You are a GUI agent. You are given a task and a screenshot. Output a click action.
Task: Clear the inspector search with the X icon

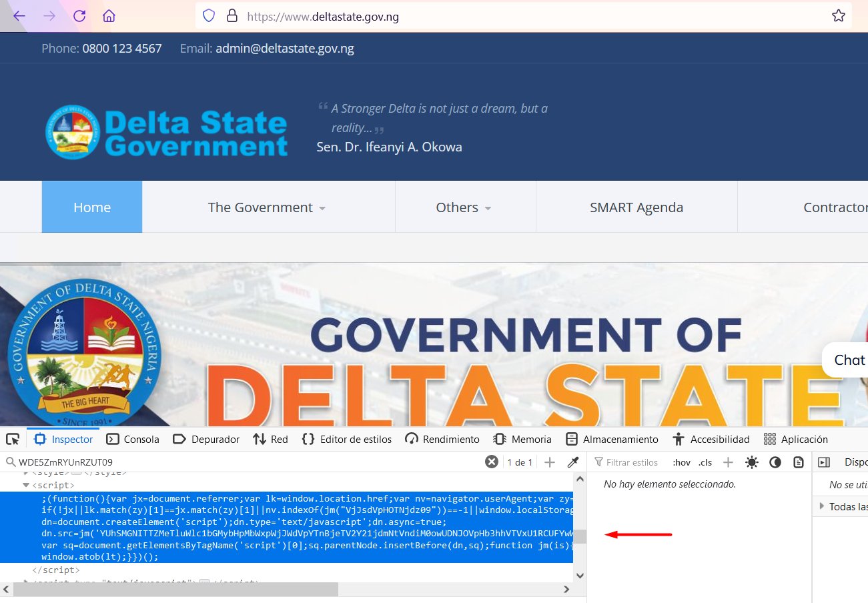pos(492,462)
